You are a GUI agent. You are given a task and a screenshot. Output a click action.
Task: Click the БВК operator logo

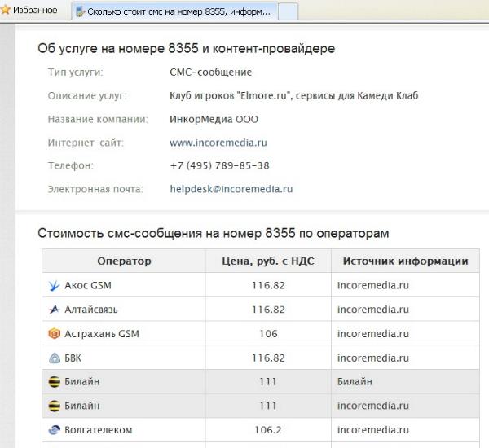coord(55,358)
